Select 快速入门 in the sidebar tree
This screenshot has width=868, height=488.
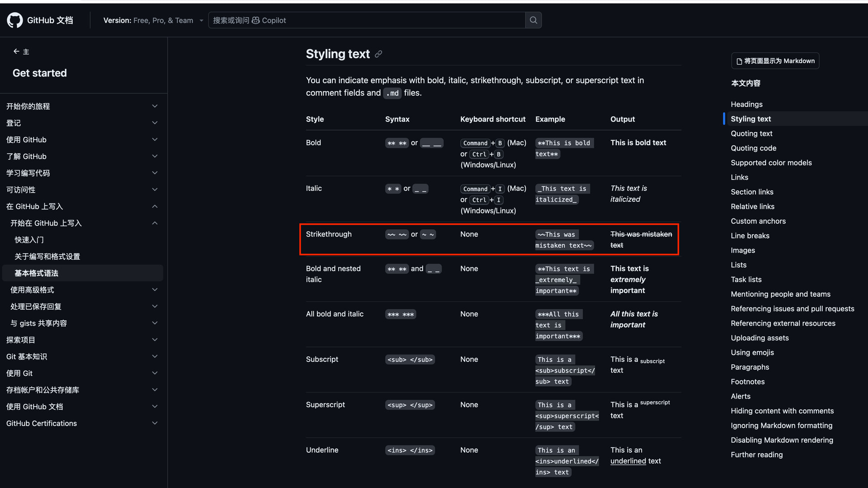(x=29, y=240)
